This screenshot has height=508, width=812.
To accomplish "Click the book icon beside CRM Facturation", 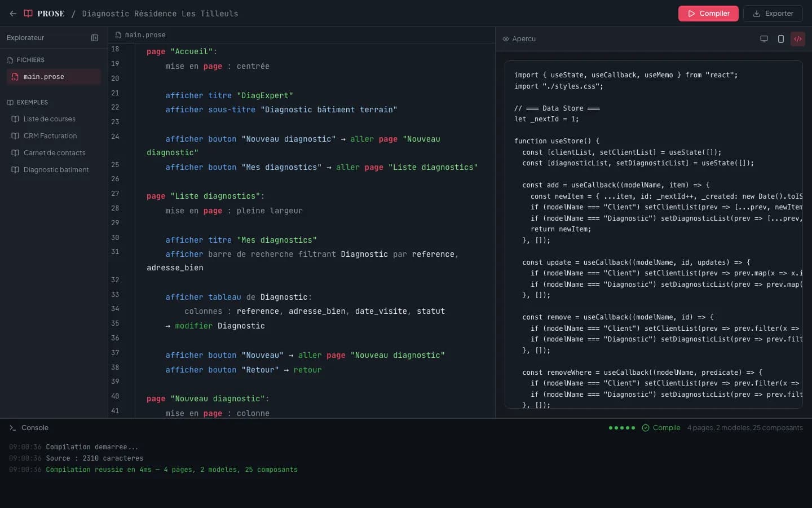I will pyautogui.click(x=15, y=136).
